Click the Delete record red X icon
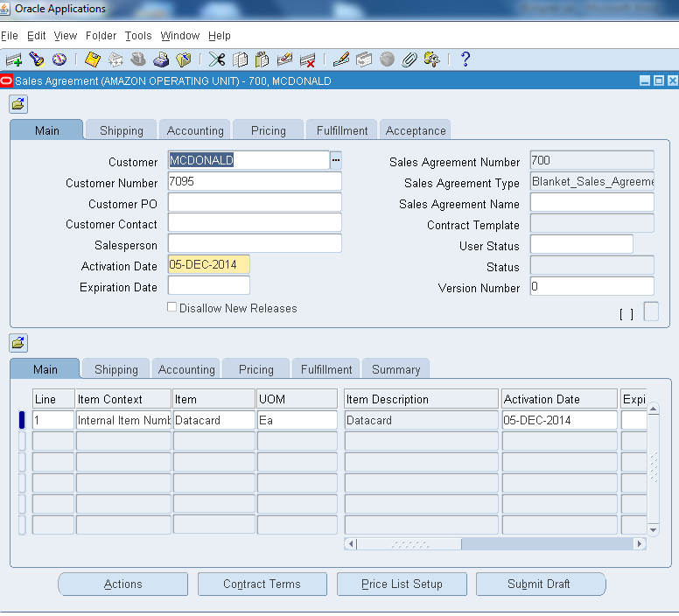This screenshot has height=616, width=679. pos(307,59)
